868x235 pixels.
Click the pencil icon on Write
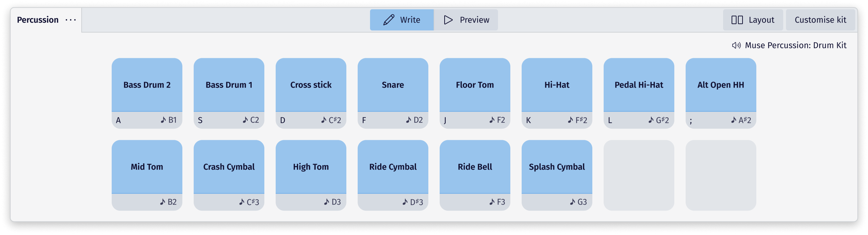tap(389, 20)
